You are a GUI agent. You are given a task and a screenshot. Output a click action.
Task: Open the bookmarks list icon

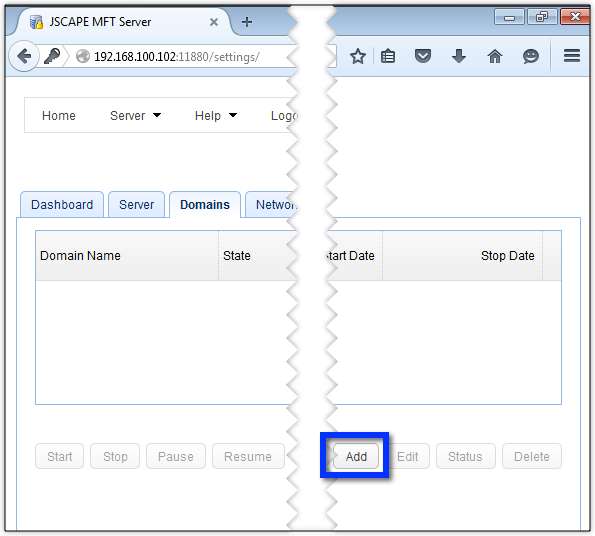[x=388, y=57]
